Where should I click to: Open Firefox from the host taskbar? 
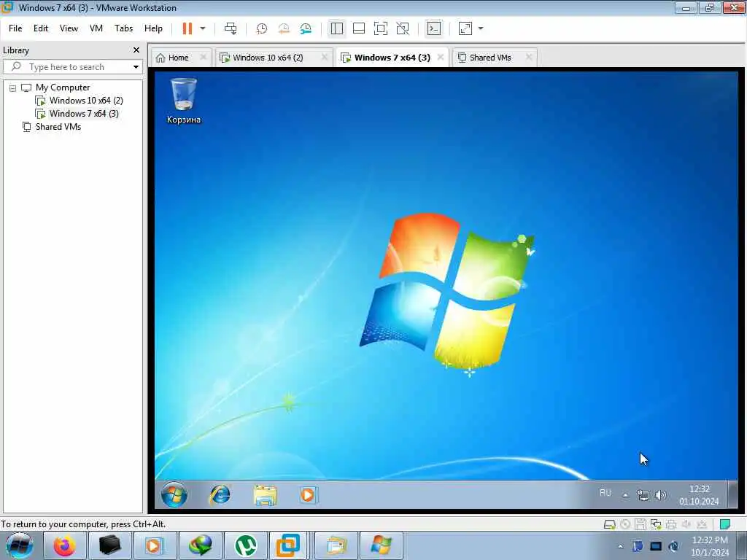point(64,545)
